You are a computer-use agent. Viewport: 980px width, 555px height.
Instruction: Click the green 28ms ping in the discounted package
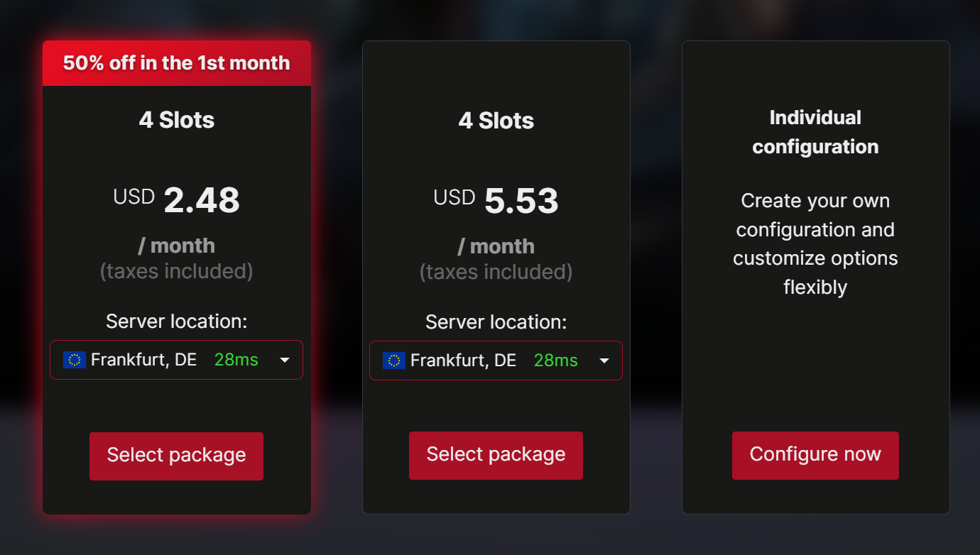click(x=236, y=360)
